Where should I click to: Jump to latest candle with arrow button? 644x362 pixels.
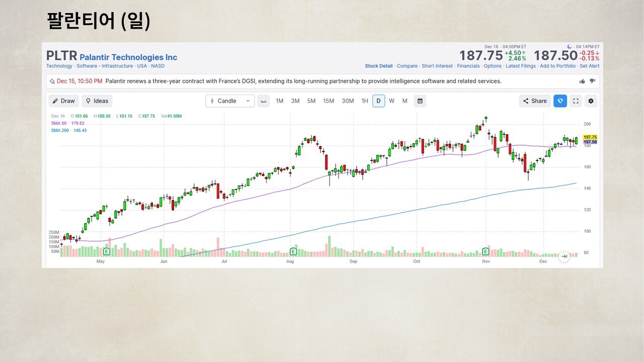click(564, 256)
